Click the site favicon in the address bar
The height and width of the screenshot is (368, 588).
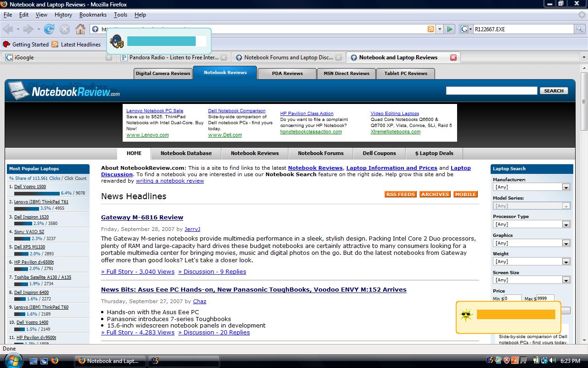(95, 29)
